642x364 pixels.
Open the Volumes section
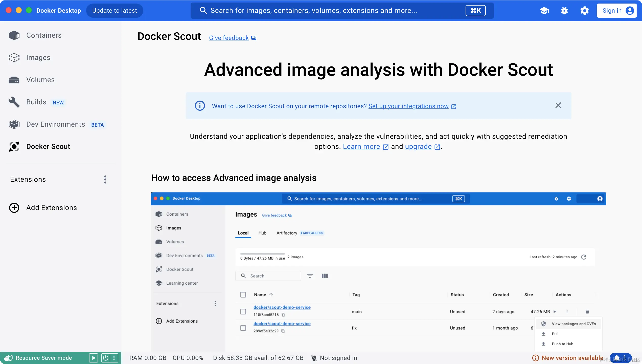click(x=40, y=80)
